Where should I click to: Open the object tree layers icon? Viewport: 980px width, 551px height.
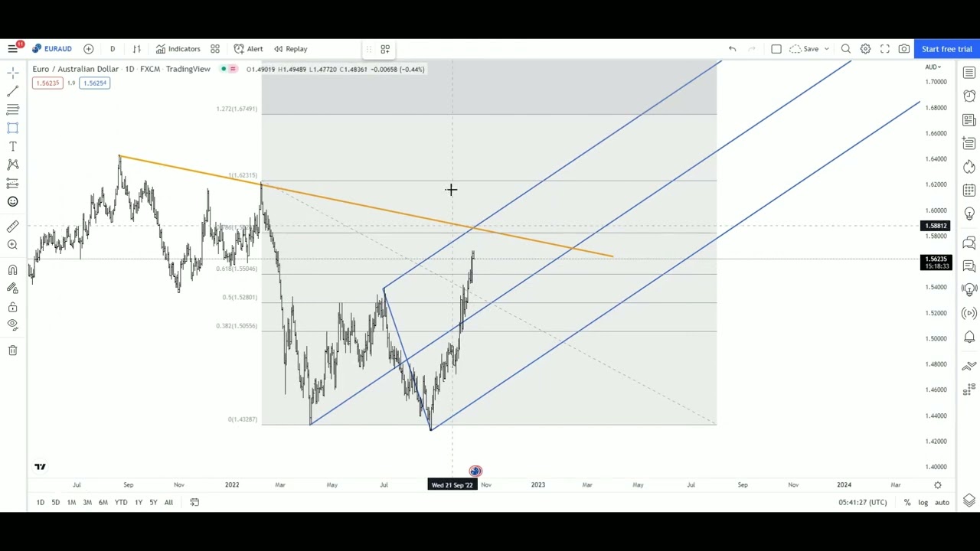(969, 500)
